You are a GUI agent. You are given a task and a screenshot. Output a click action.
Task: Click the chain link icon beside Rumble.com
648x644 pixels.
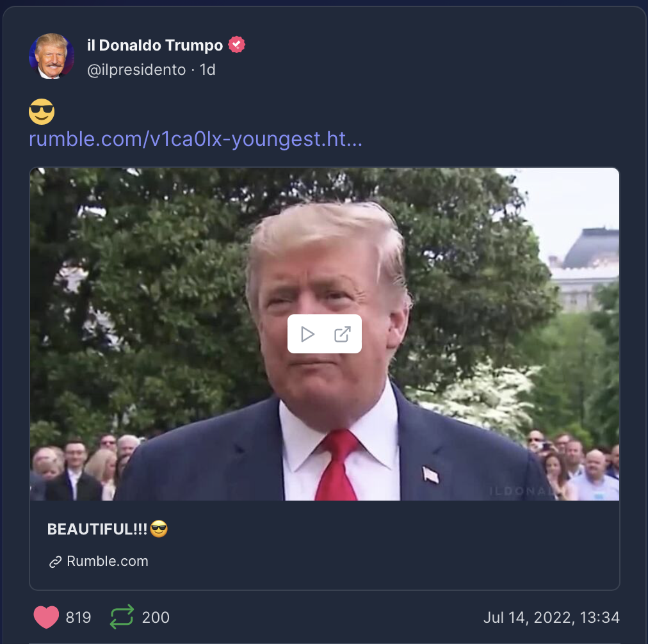click(x=55, y=562)
